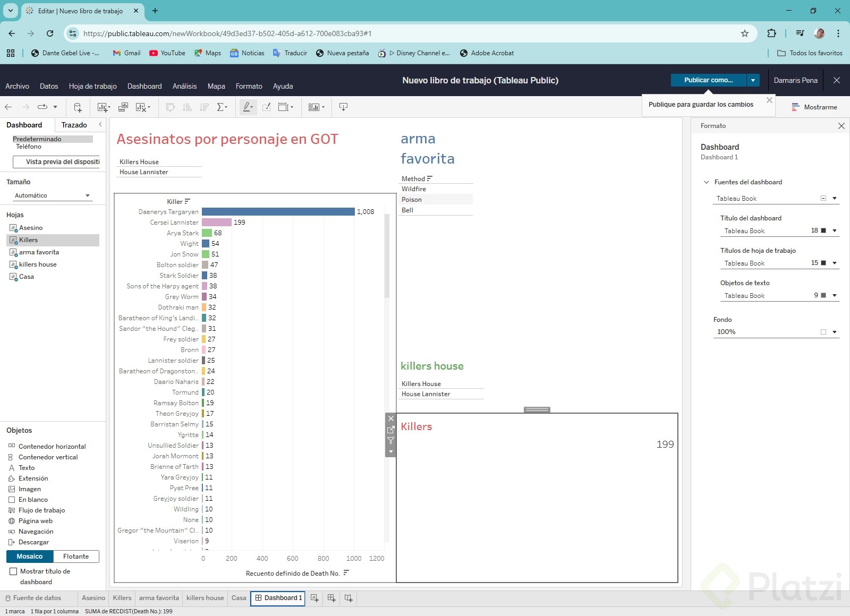Sort by the Recuento definido axis icon
The height and width of the screenshot is (616, 850).
coord(346,573)
